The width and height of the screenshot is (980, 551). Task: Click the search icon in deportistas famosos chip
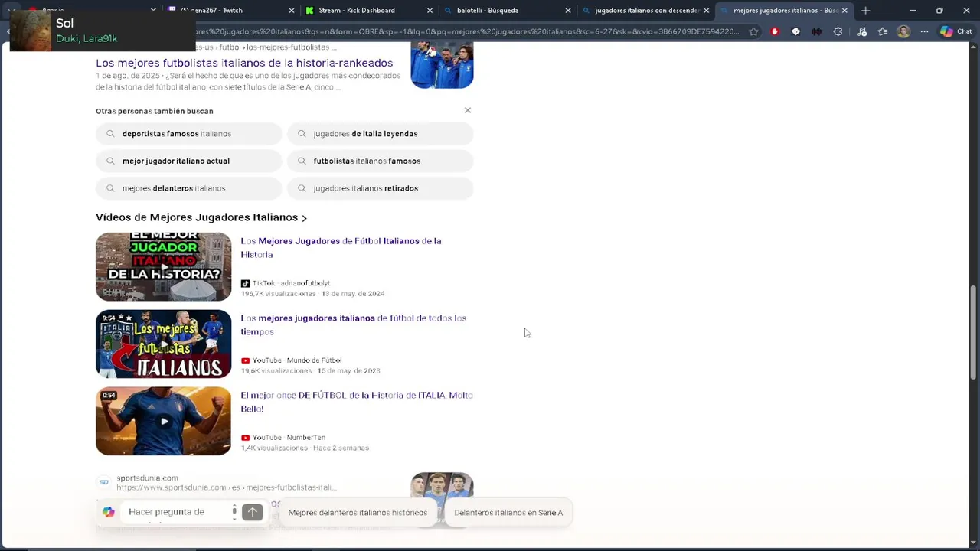tap(111, 134)
